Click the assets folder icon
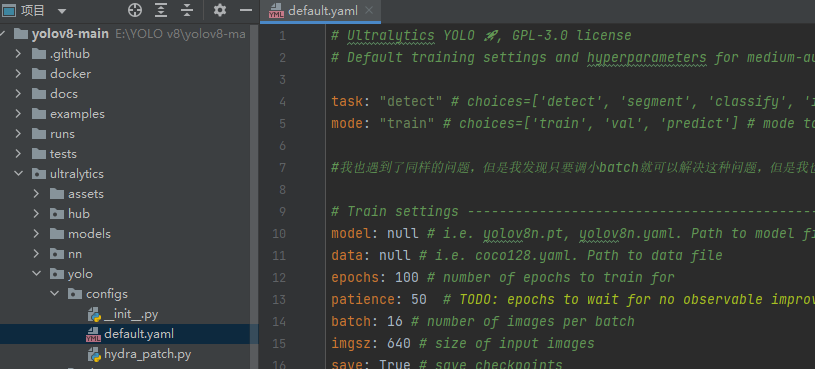The width and height of the screenshot is (815, 369). [x=57, y=194]
